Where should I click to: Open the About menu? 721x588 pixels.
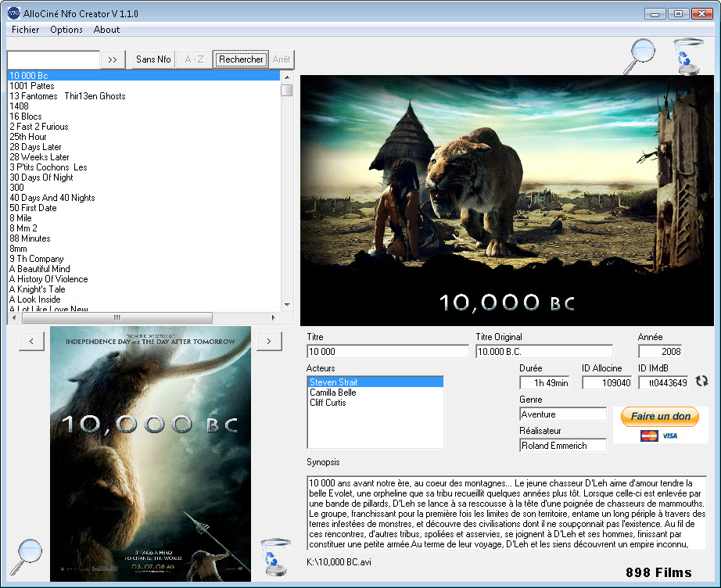(x=106, y=30)
